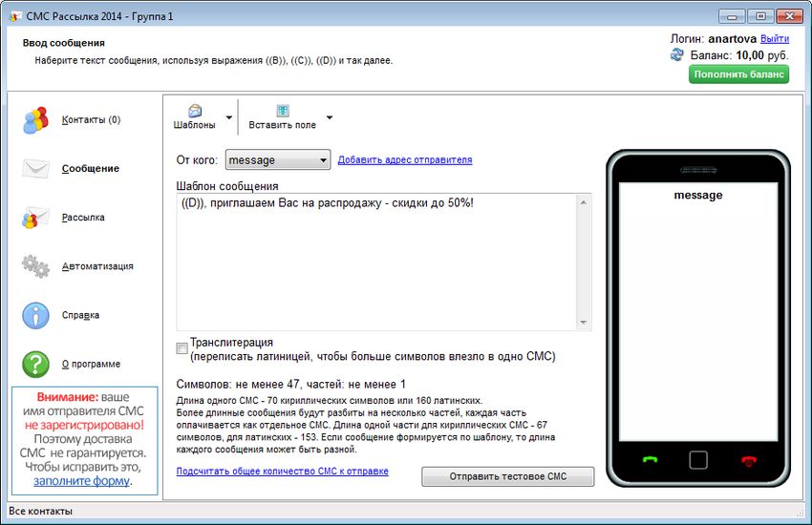Expand the Вставить поле dropdown arrow
This screenshot has height=525, width=812.
click(x=330, y=117)
